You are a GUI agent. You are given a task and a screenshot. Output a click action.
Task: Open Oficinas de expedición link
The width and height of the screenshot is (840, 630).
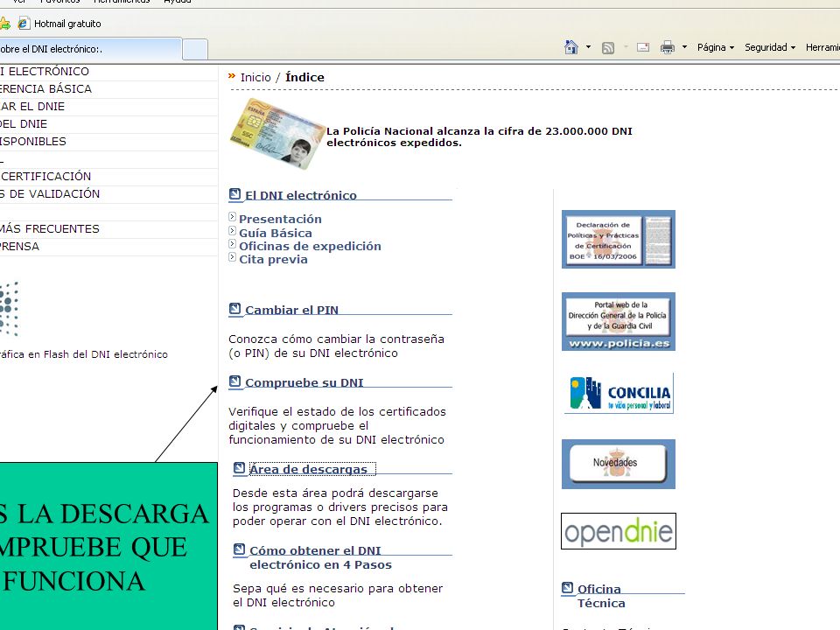pos(310,247)
